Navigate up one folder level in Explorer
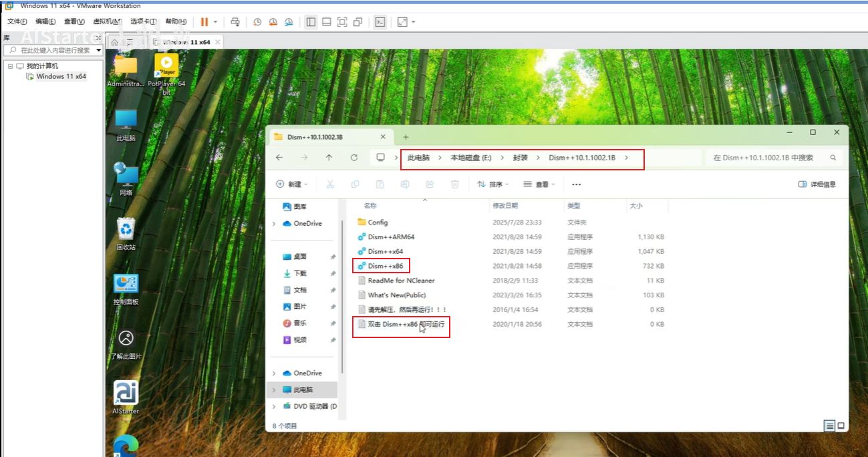Image resolution: width=868 pixels, height=457 pixels. pyautogui.click(x=329, y=158)
